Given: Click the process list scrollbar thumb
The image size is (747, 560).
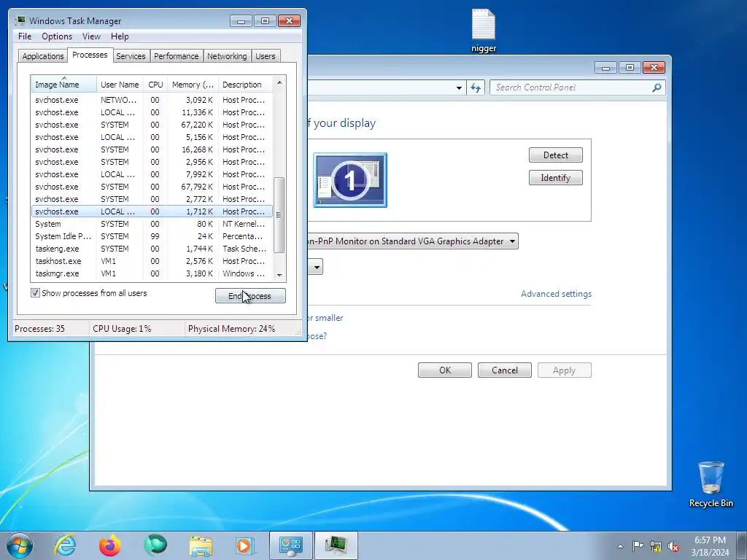Looking at the screenshot, I should pos(279,215).
